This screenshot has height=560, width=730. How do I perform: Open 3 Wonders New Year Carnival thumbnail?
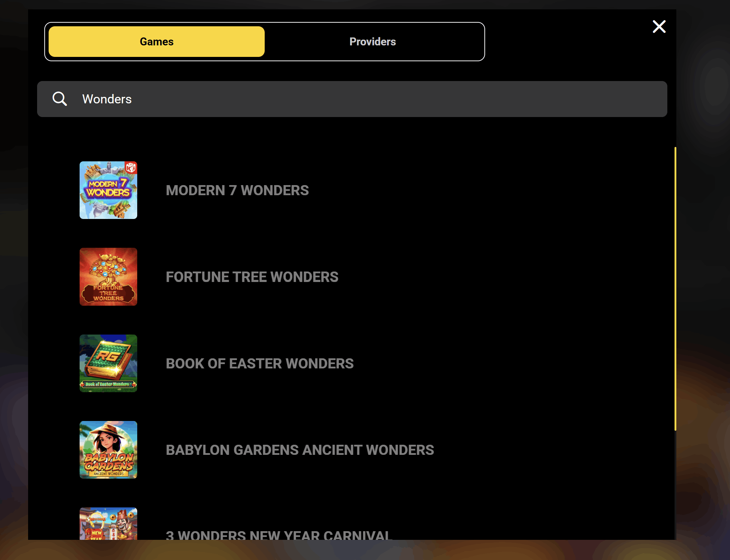(108, 524)
